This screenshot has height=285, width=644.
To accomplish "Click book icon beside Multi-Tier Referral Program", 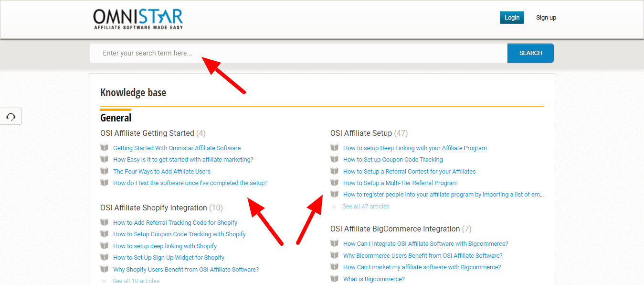I will (335, 183).
